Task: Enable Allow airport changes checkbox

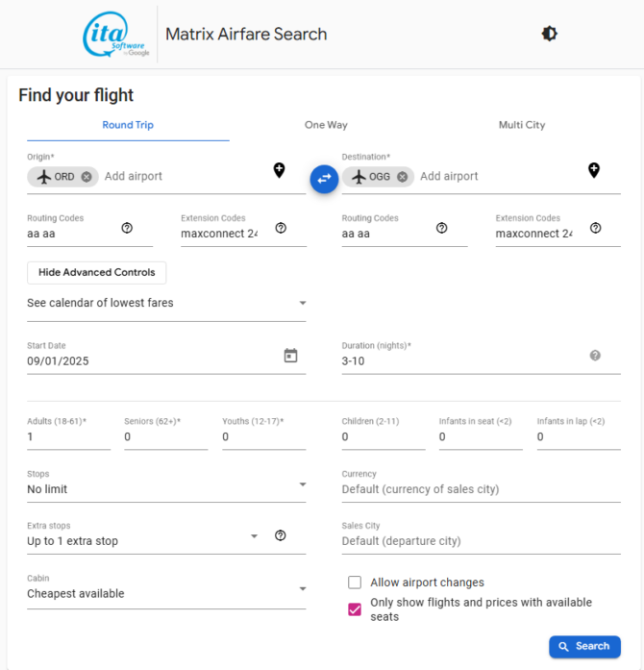Action: click(x=355, y=583)
